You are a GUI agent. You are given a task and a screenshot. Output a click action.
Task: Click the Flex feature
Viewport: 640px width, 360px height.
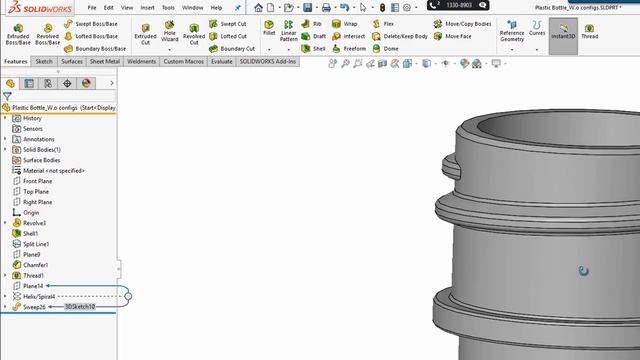383,24
